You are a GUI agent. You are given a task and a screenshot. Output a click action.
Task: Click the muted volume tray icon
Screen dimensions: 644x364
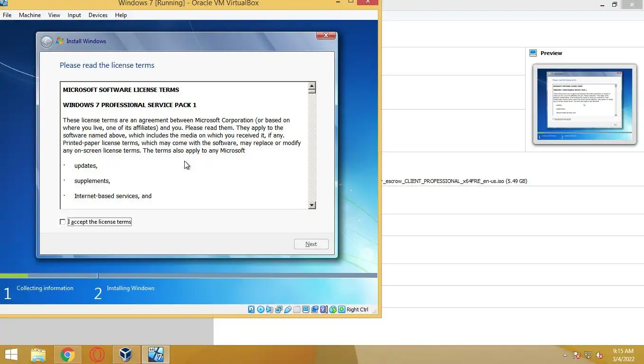click(x=599, y=355)
